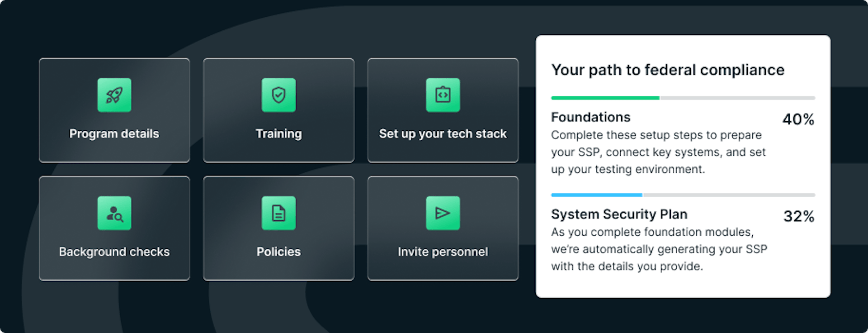Click the person search Background checks icon
868x333 pixels.
coord(114,213)
